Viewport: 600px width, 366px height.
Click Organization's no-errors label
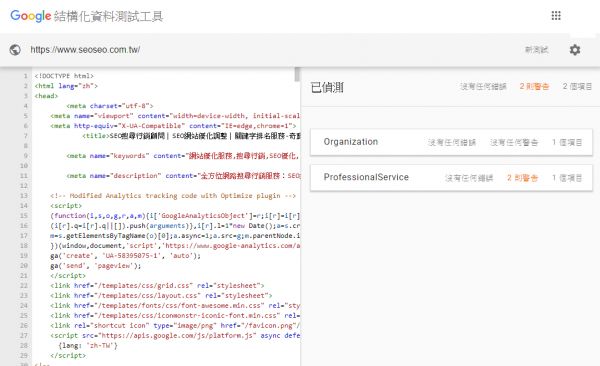click(x=452, y=142)
